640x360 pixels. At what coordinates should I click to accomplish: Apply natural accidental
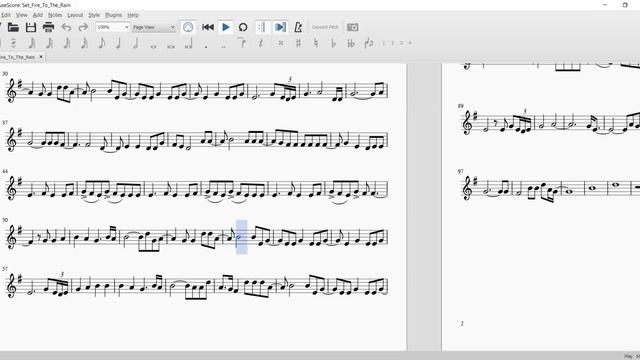tap(316, 43)
